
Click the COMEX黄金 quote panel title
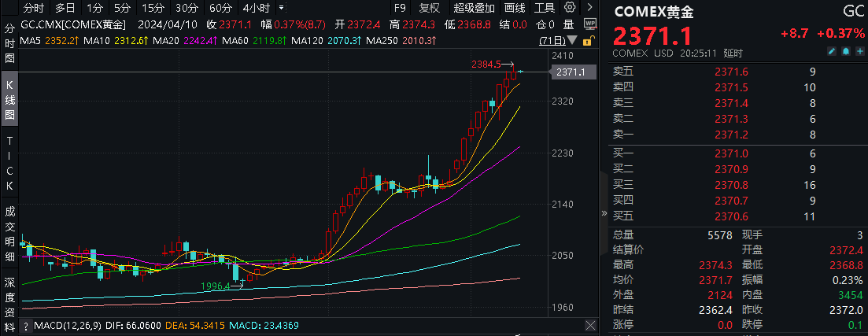[x=654, y=12]
